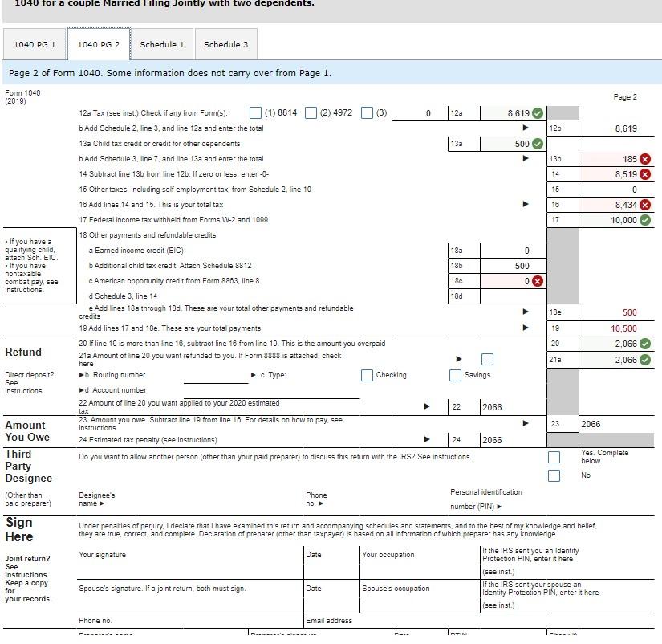Check No for third party designee
Viewport: 662px width, 644px height.
click(554, 476)
